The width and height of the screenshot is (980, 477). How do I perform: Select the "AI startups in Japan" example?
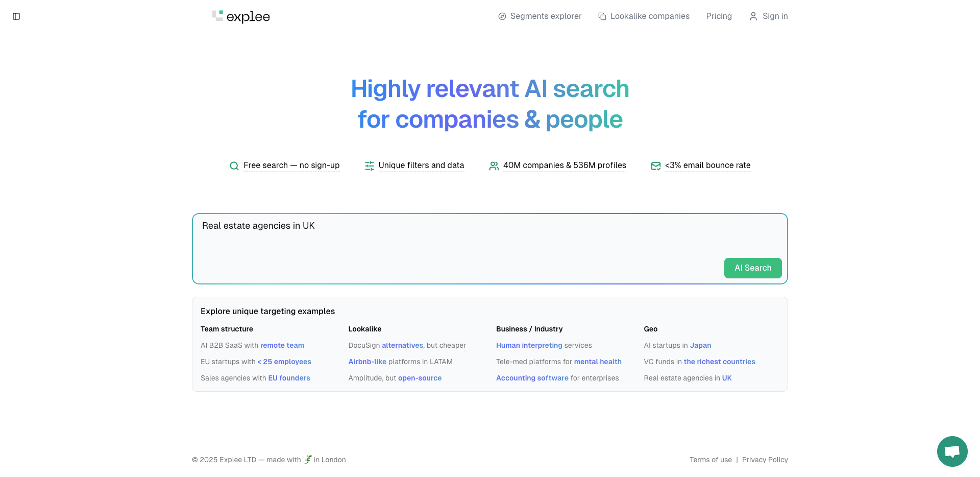[677, 346]
